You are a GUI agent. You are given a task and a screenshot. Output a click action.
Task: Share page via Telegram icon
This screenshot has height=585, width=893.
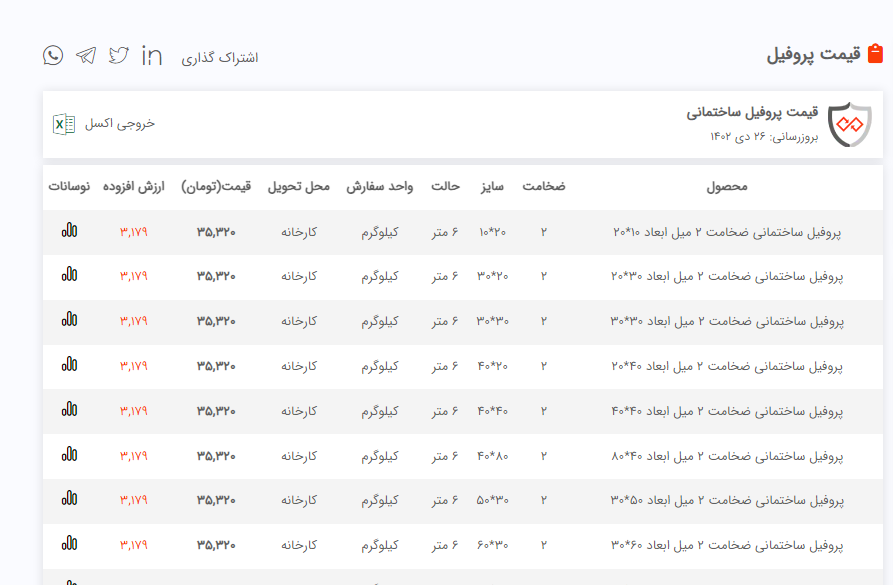[86, 55]
